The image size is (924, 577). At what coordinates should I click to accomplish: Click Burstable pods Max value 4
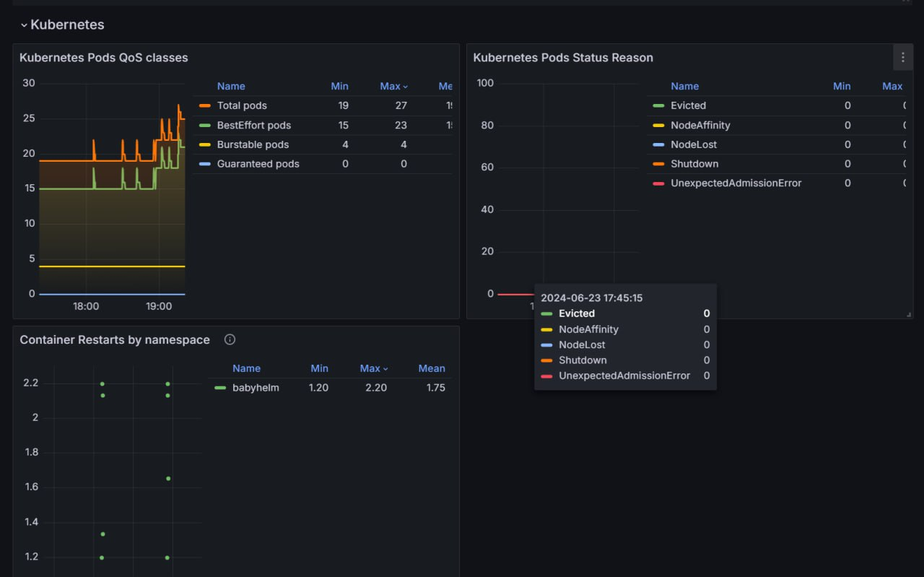click(404, 144)
